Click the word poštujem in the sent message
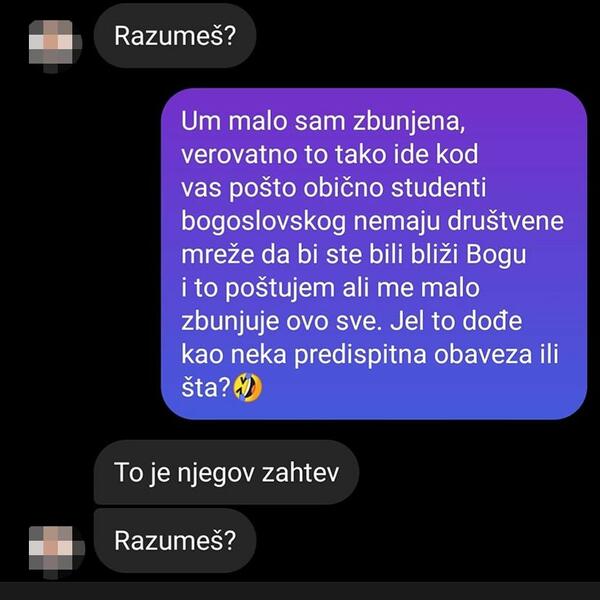 click(x=280, y=289)
